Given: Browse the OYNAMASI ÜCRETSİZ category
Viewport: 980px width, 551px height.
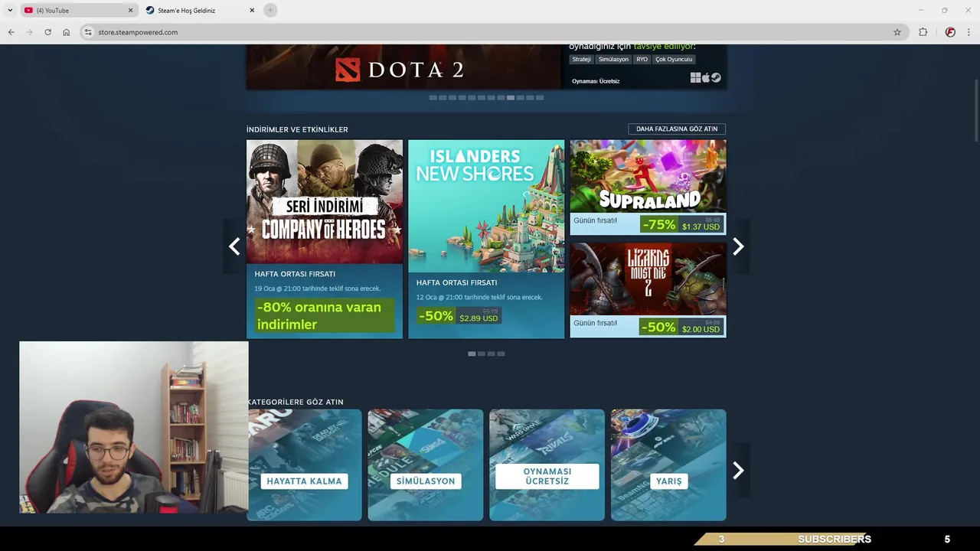Looking at the screenshot, I should click(547, 465).
